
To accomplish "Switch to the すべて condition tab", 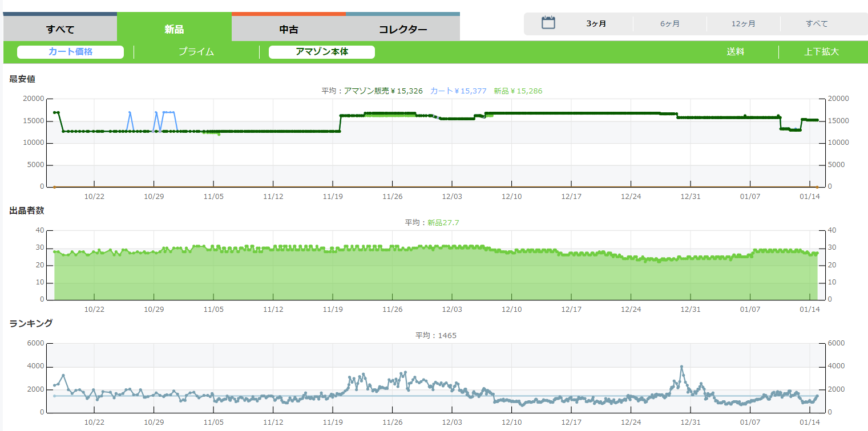I will point(60,29).
